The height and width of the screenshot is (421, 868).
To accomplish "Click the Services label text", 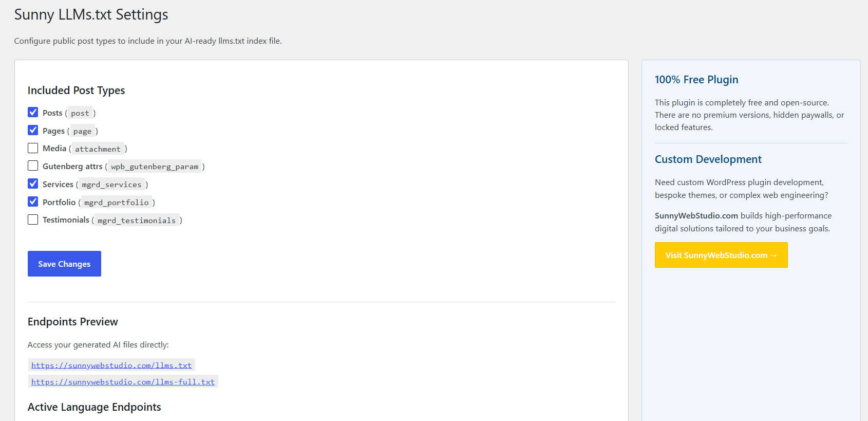I will tap(58, 185).
